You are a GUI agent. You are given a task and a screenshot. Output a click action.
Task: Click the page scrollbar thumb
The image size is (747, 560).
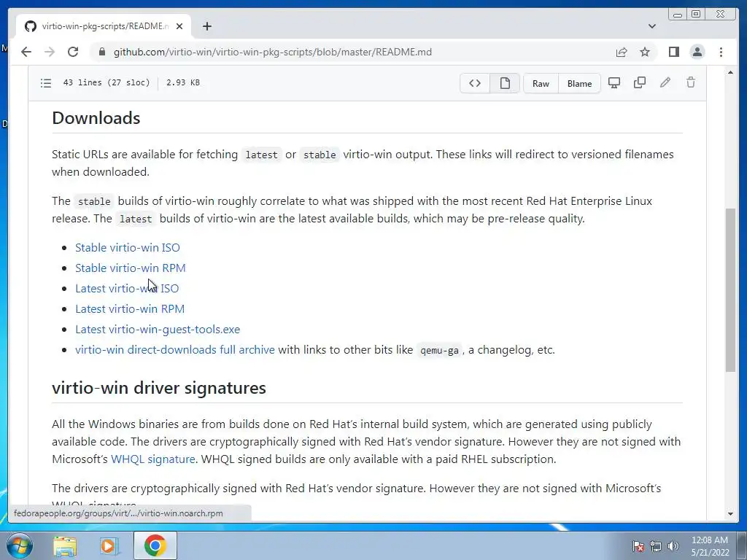(x=730, y=290)
